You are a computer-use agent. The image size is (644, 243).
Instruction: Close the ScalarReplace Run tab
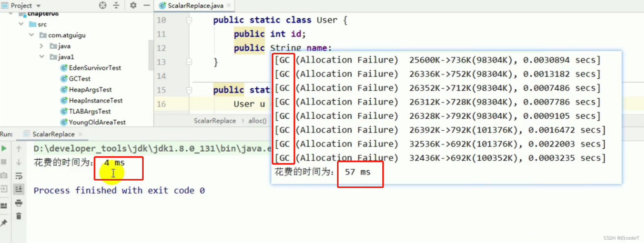click(x=81, y=134)
